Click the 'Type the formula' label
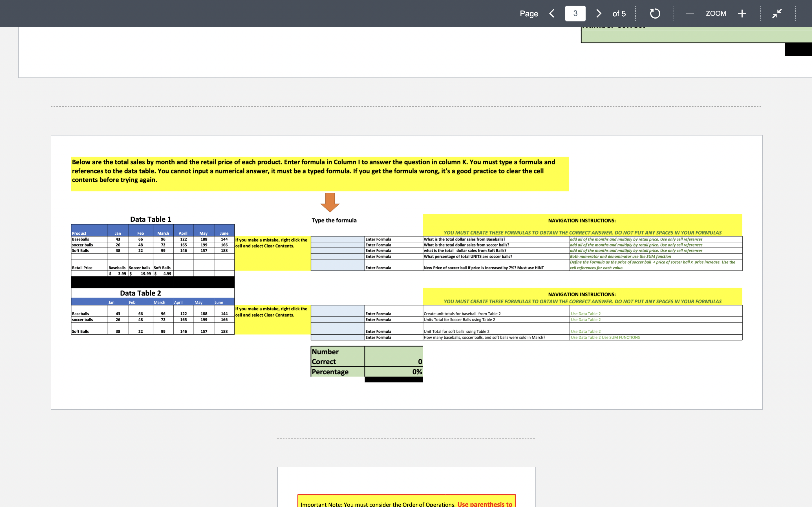 pyautogui.click(x=334, y=220)
